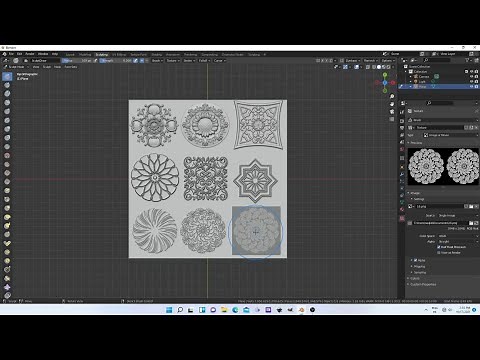Screen dimensions: 480x360
Task: Select the Clay brush tool
Action: point(7,94)
